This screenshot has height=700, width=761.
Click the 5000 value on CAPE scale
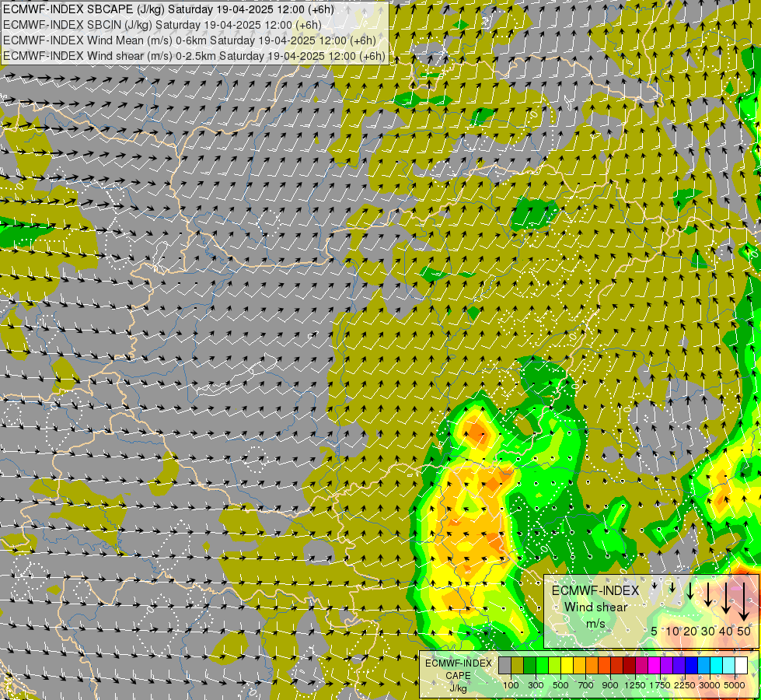point(735,685)
